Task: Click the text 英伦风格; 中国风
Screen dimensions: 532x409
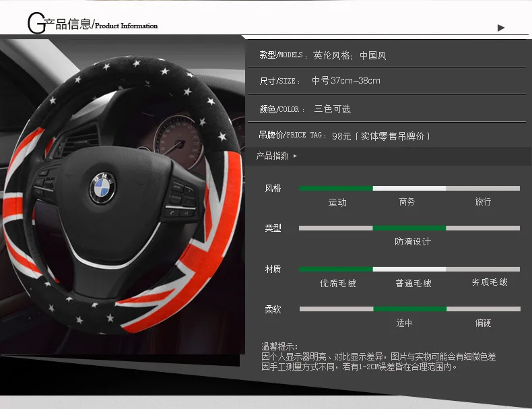Action: (350, 55)
